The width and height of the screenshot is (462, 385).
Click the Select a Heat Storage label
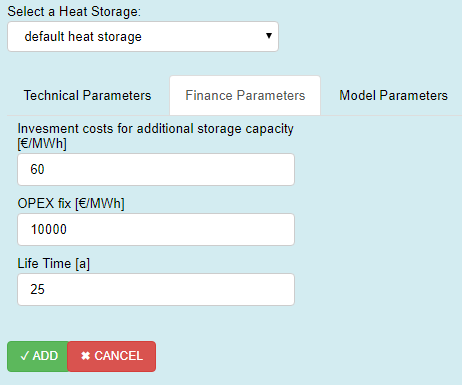[74, 12]
